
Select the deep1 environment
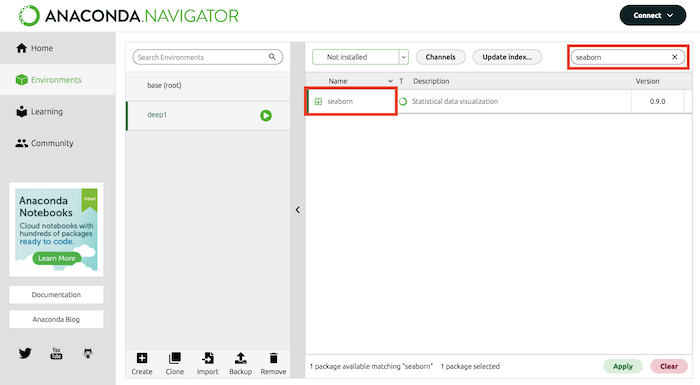(208, 115)
